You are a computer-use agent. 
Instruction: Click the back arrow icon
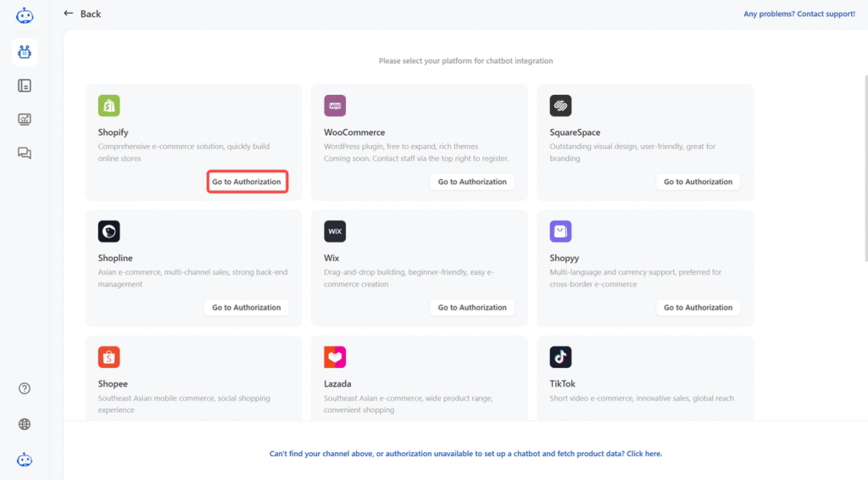(68, 14)
